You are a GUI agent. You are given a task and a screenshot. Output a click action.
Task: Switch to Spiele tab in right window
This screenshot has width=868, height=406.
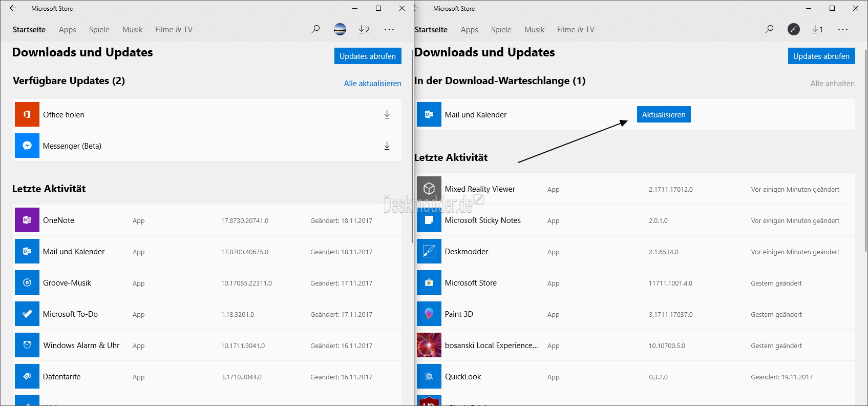[x=501, y=30]
